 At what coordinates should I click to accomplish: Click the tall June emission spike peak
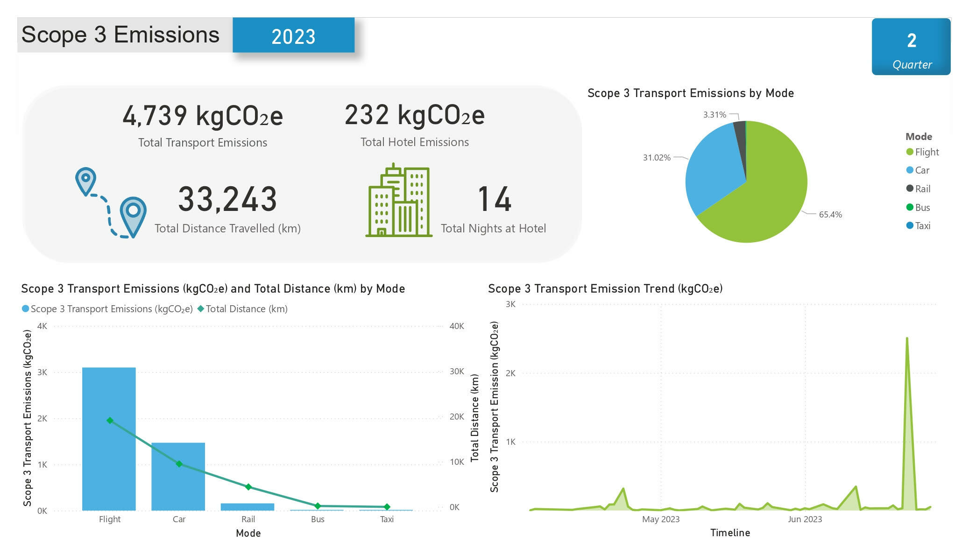[x=907, y=339]
